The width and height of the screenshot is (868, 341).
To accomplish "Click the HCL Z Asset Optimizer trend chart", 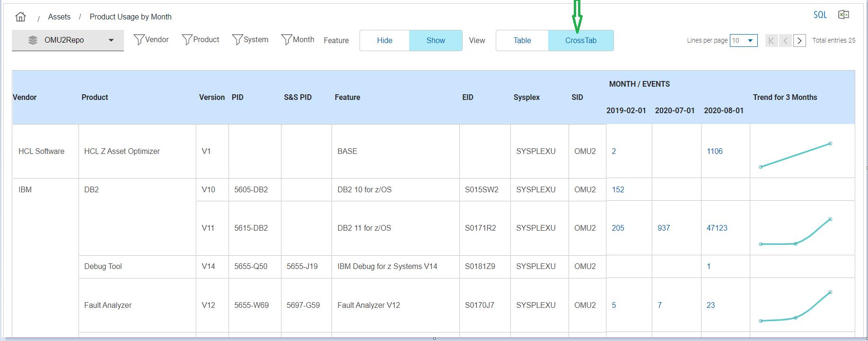I will pyautogui.click(x=795, y=155).
